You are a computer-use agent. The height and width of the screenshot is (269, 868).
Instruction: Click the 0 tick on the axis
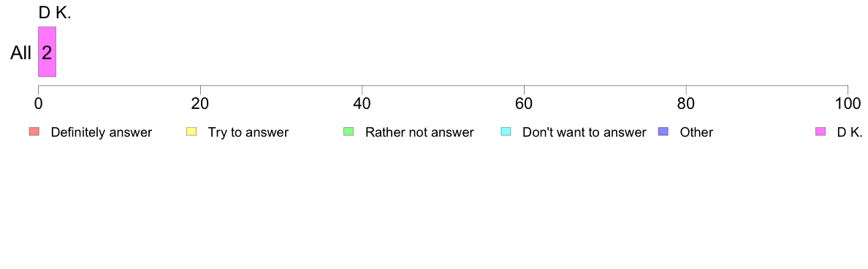coord(38,103)
